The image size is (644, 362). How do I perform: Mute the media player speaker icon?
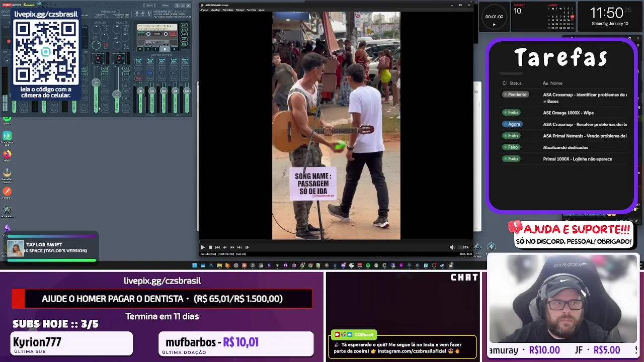[452, 247]
